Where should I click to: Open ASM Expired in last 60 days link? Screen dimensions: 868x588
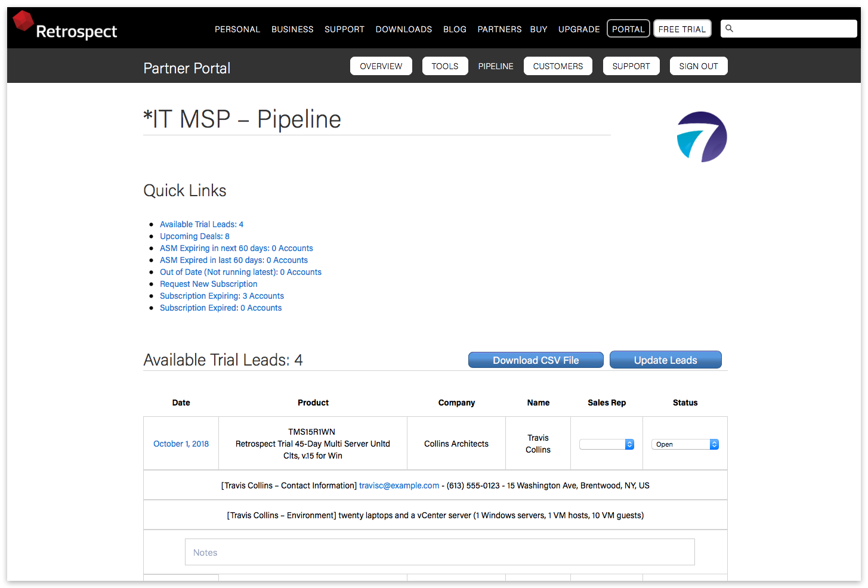[234, 260]
